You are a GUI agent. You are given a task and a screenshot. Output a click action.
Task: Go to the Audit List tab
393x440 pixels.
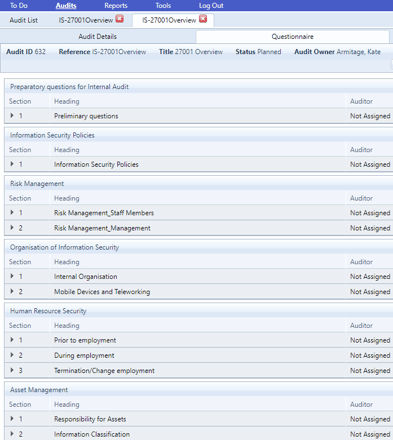tap(23, 20)
